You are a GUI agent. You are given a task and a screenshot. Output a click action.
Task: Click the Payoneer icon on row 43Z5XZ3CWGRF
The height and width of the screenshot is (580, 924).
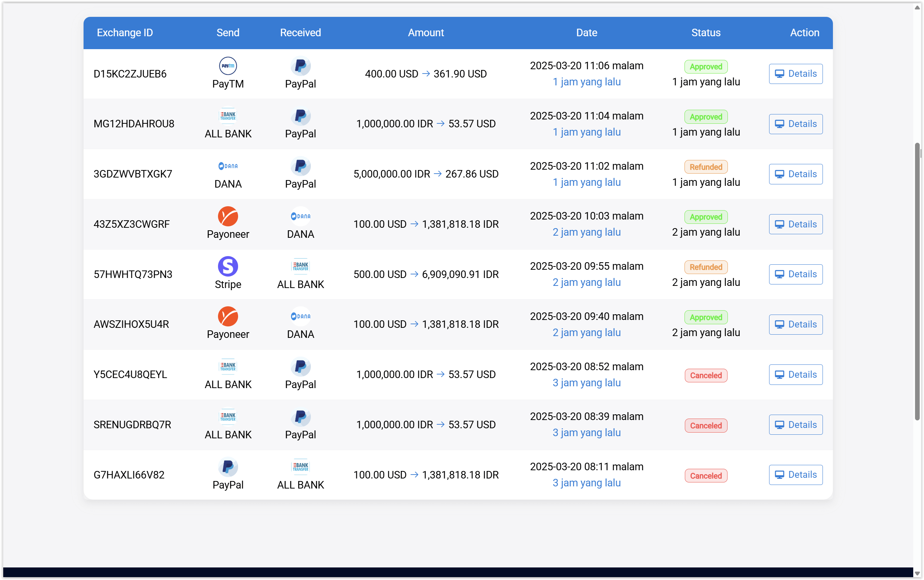coord(228,216)
